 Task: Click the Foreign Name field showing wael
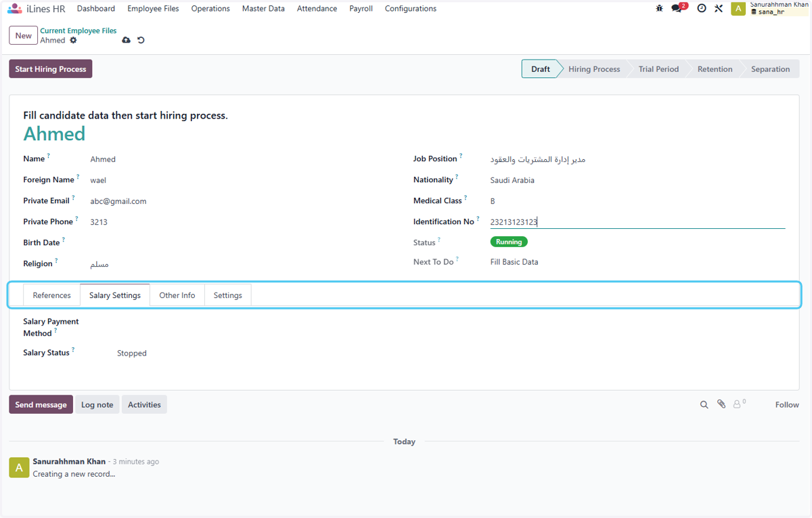click(x=244, y=180)
